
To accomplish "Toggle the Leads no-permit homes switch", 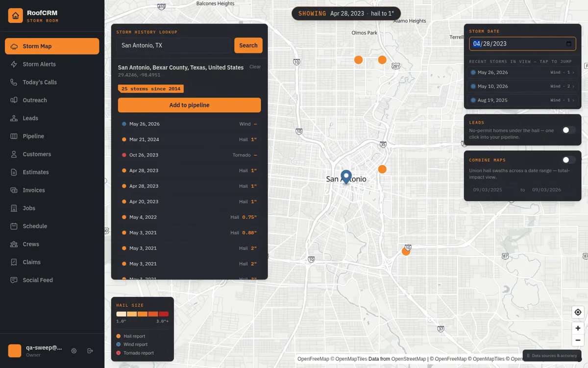I will coord(568,130).
